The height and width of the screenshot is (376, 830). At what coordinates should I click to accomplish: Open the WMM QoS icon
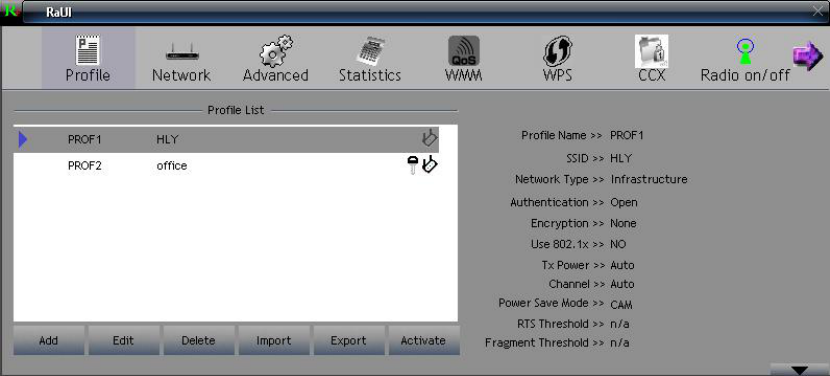pyautogui.click(x=464, y=51)
